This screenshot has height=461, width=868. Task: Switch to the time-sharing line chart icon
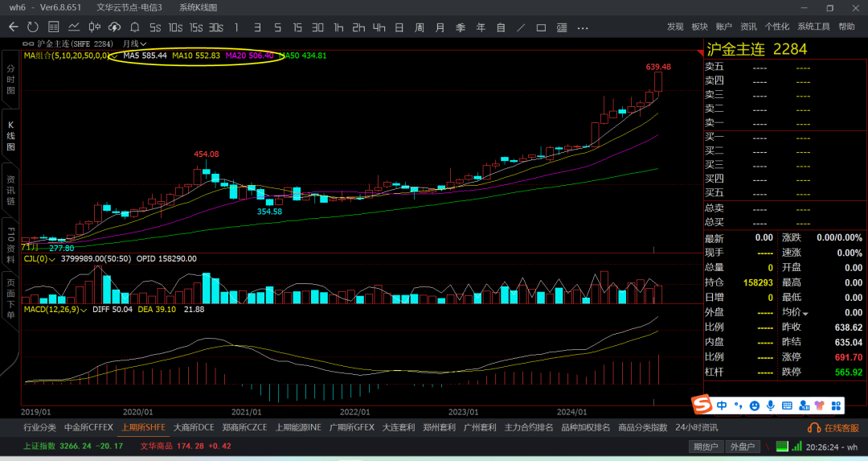[74, 27]
